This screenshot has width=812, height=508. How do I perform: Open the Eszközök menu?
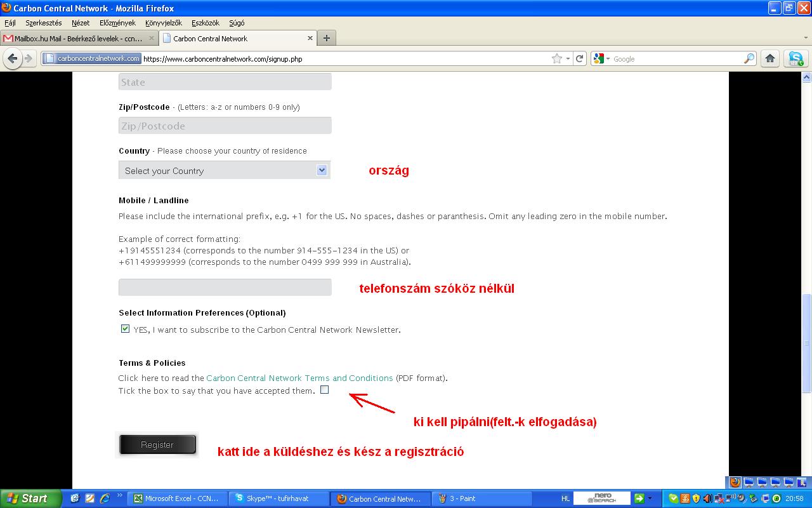(x=206, y=23)
